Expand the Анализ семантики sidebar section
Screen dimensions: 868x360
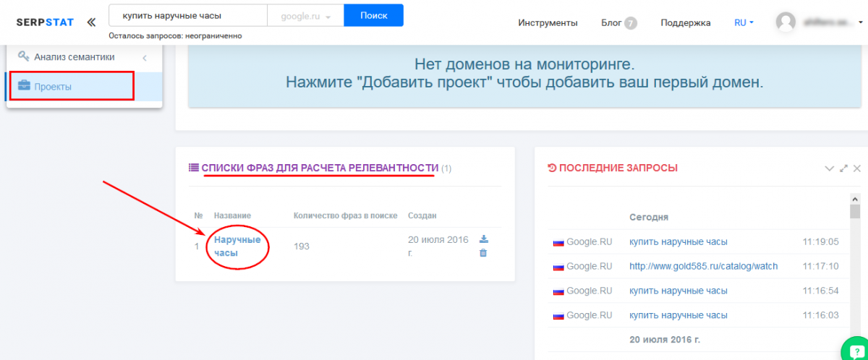144,58
